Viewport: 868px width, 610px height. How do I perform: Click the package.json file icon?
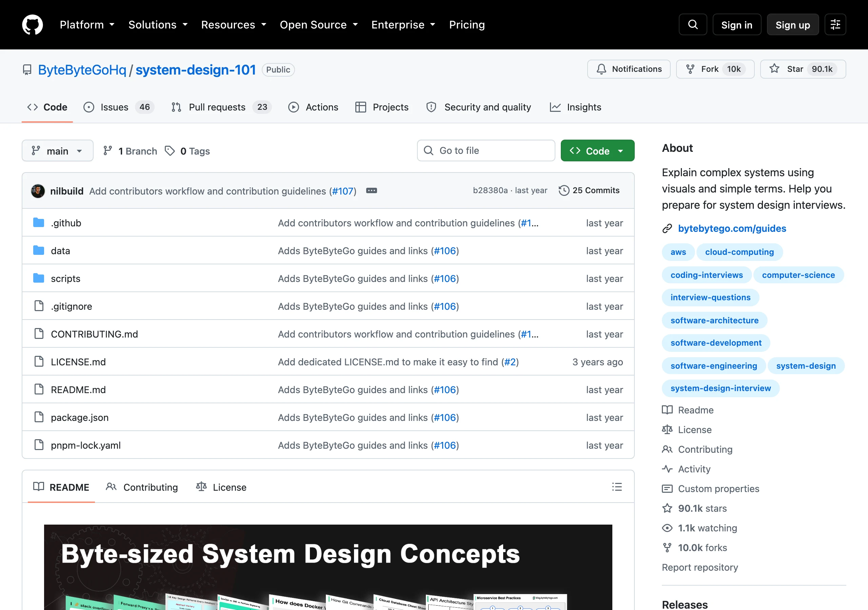(39, 417)
